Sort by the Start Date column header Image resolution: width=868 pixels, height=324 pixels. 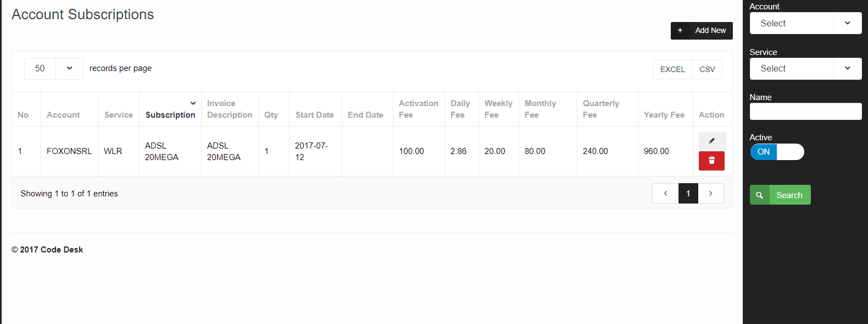[314, 115]
